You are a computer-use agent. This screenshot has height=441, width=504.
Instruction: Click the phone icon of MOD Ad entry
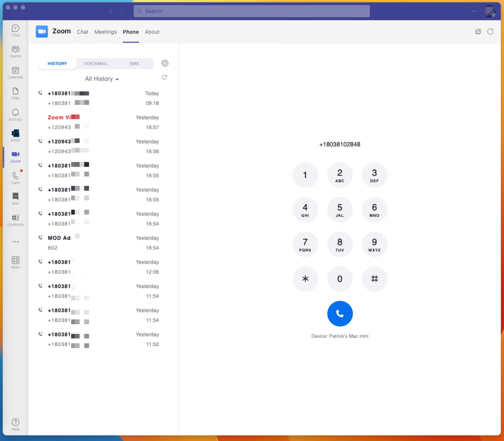(40, 238)
